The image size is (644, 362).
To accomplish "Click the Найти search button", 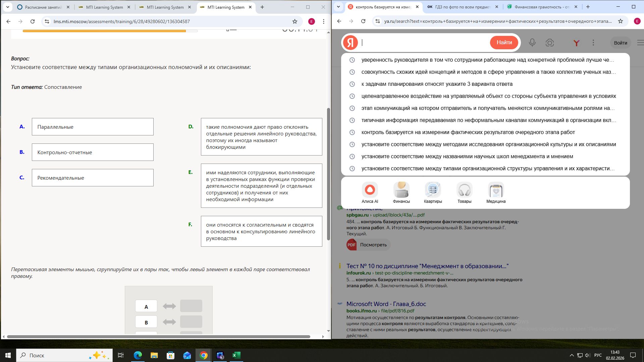I will coord(504,43).
